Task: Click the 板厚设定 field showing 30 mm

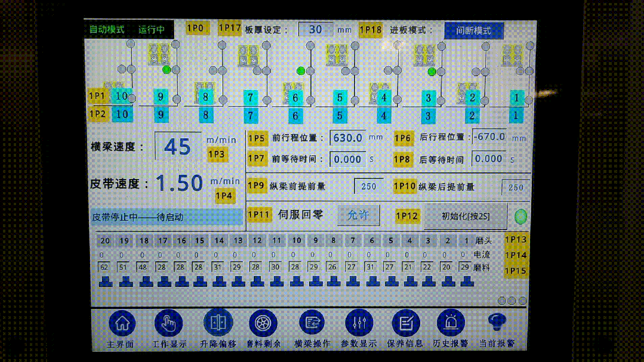Action: coord(317,29)
